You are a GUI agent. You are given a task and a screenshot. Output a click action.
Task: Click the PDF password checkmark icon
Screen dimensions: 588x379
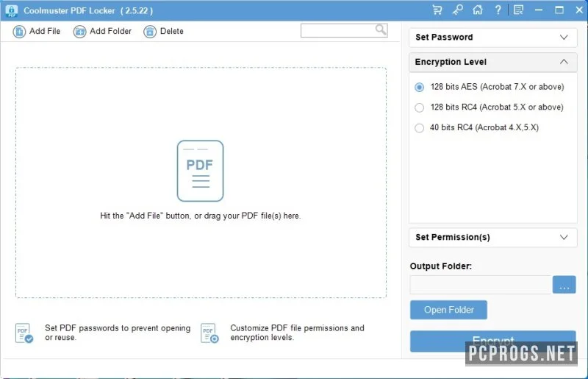pyautogui.click(x=24, y=333)
